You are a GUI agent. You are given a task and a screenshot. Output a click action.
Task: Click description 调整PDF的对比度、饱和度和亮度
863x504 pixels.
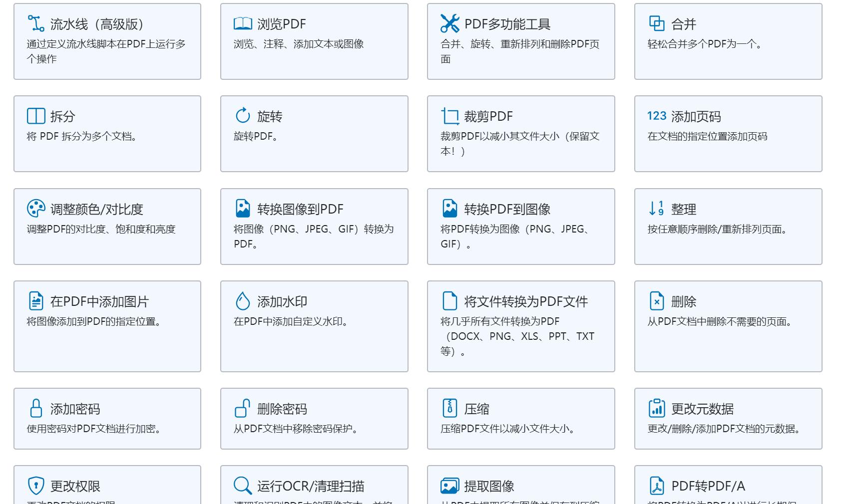[101, 229]
